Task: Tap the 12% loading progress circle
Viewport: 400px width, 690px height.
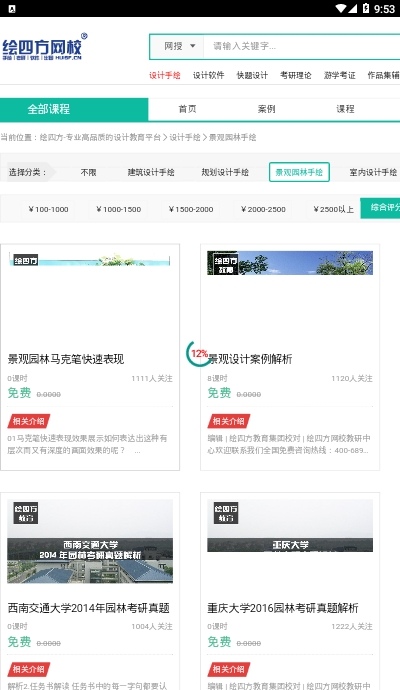Action: click(x=198, y=353)
